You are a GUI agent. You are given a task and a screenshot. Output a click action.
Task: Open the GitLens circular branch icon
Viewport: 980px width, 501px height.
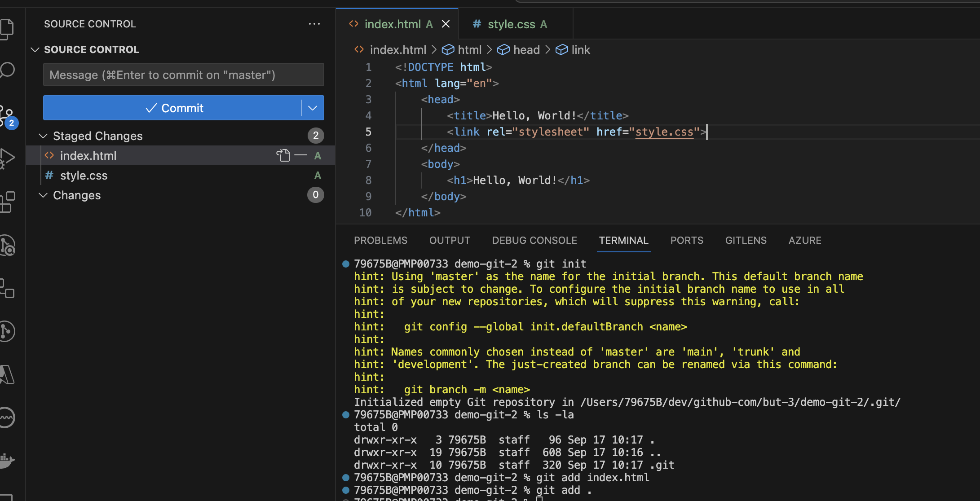tap(6, 331)
